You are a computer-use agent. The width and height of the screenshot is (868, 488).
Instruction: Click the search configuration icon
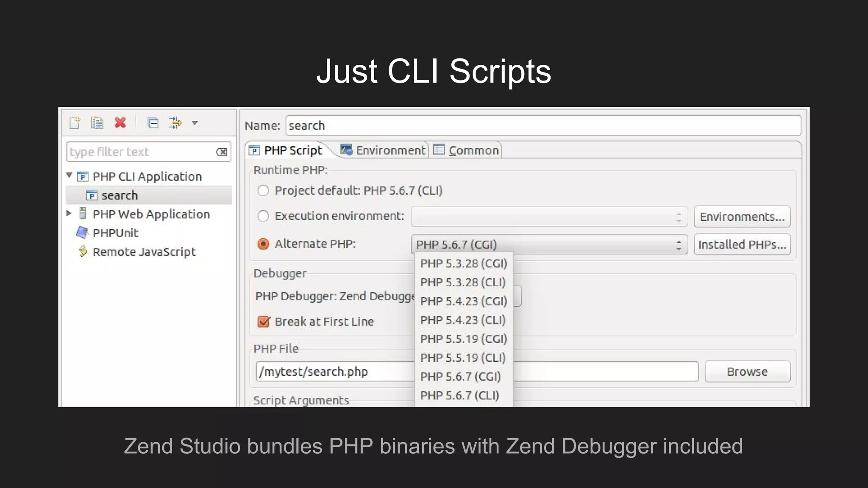click(x=92, y=195)
